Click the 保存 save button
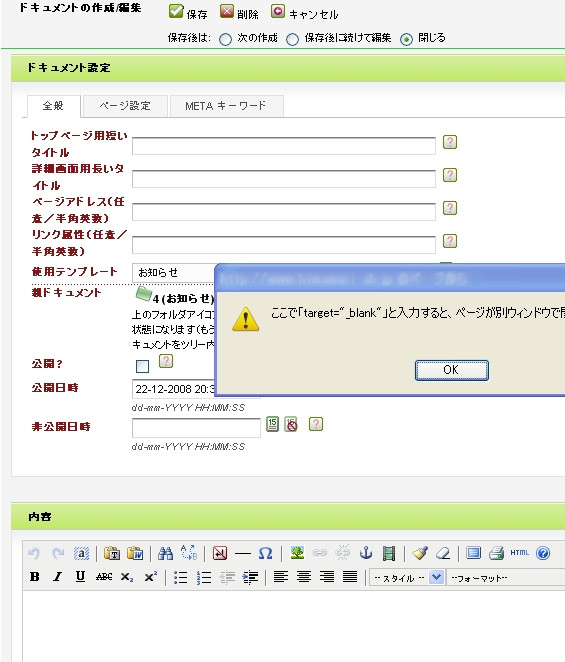Screen dimensions: 565x662 pos(188,12)
